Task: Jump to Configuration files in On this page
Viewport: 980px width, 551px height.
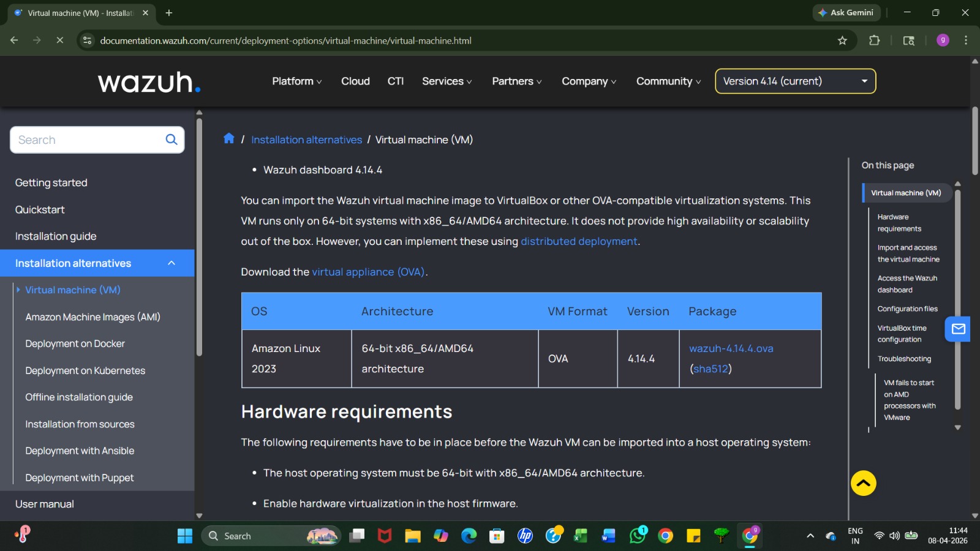Action: point(908,309)
